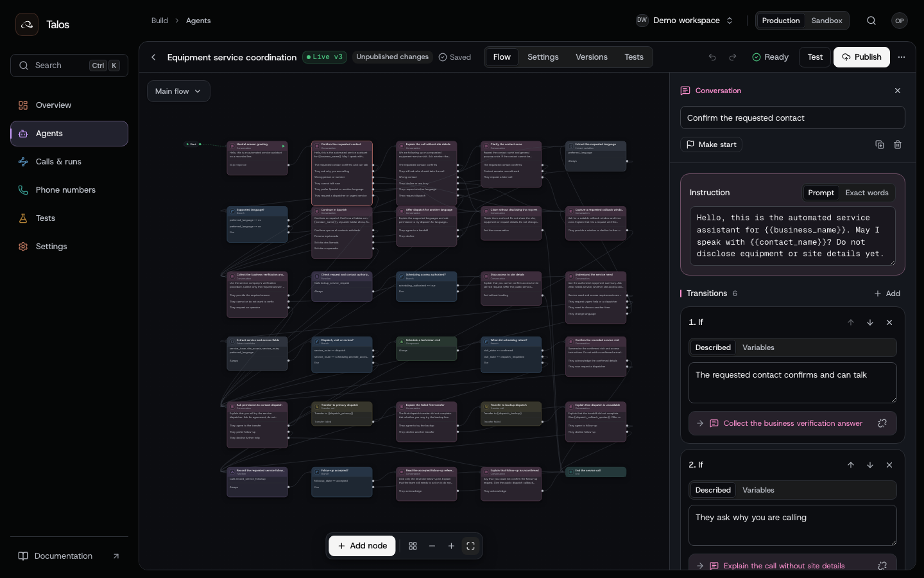Image resolution: width=924 pixels, height=578 pixels.
Task: Switch transition 1 to Variables
Action: coord(758,347)
